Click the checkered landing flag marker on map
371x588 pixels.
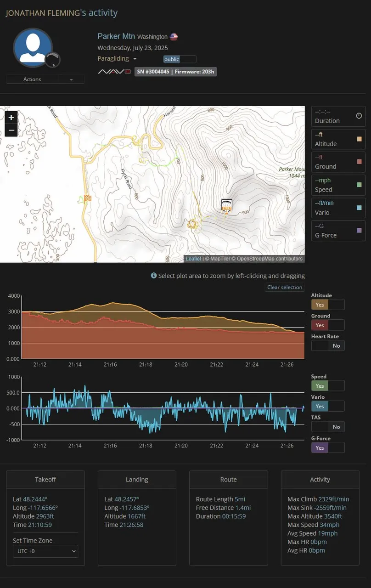pos(88,198)
